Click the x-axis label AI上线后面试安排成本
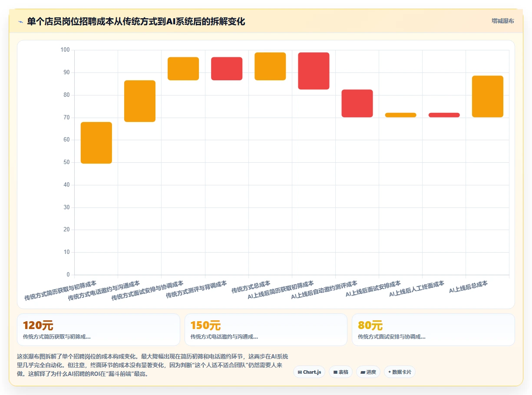This screenshot has height=395, width=532. pos(373,289)
